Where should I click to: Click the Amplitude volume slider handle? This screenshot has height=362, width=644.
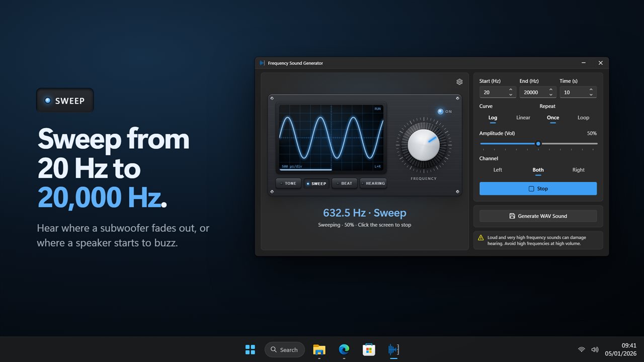click(538, 144)
